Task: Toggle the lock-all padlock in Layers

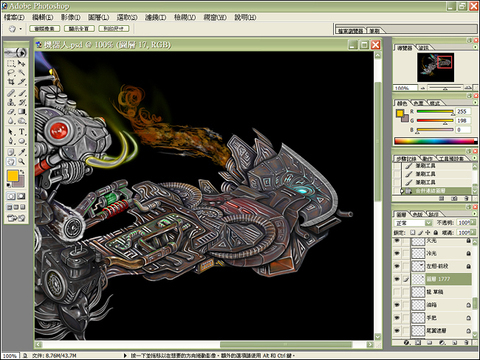Action: (x=435, y=232)
